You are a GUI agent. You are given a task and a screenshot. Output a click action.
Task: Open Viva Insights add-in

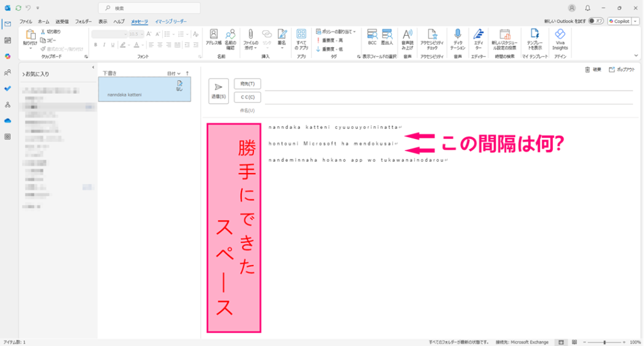[x=560, y=38]
